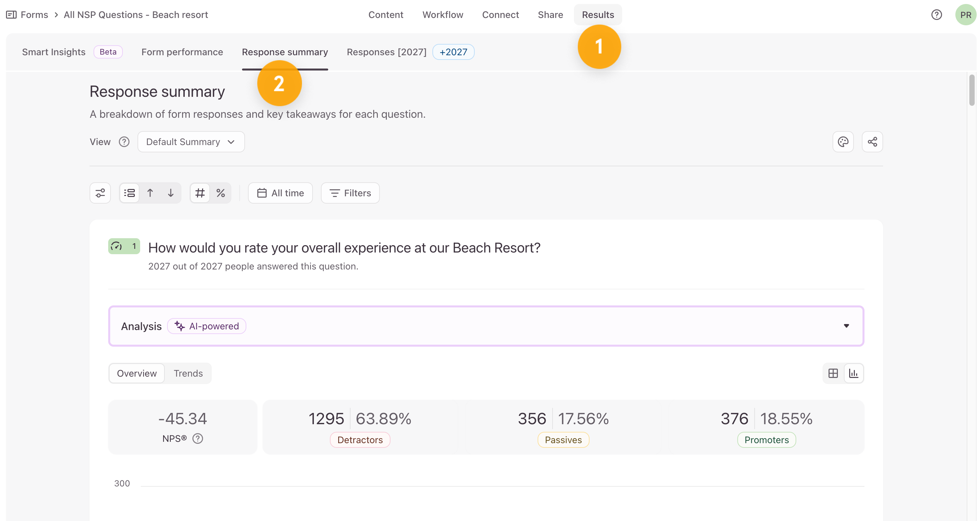
Task: Open the Default Summary view dropdown
Action: click(x=191, y=142)
